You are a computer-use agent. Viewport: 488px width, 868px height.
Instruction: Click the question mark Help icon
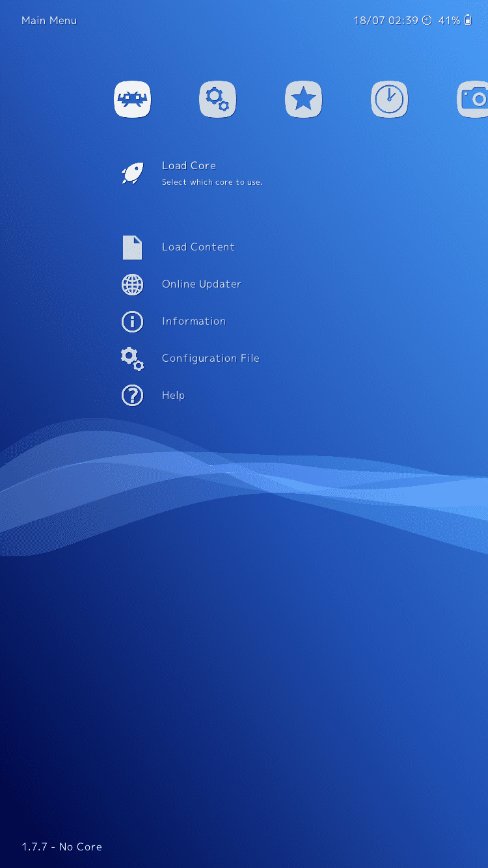pos(132,396)
